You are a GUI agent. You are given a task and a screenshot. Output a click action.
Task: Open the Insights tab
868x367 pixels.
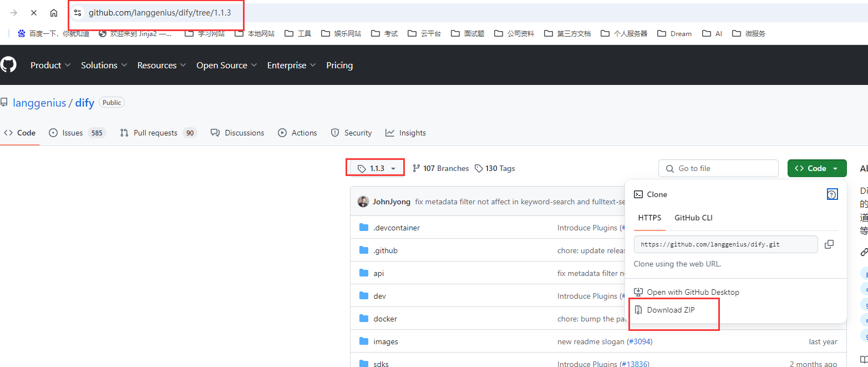pos(406,133)
